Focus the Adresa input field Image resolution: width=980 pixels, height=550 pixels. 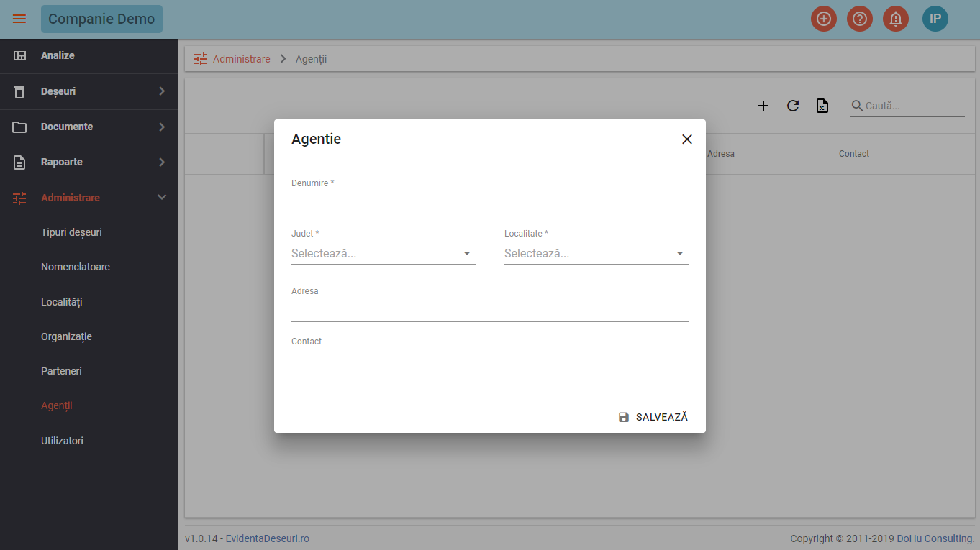click(x=490, y=311)
